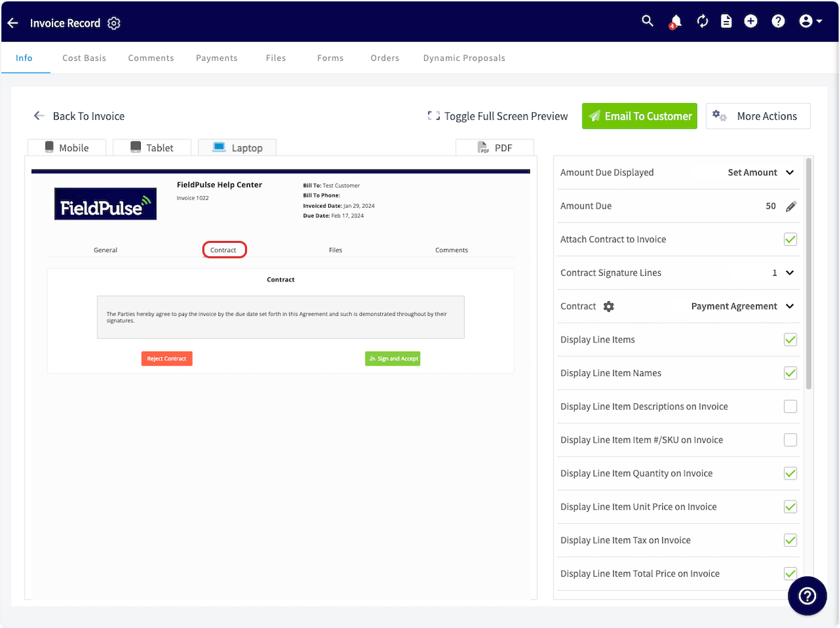Image resolution: width=840 pixels, height=628 pixels.
Task: Open the document icon in header
Action: click(x=727, y=22)
